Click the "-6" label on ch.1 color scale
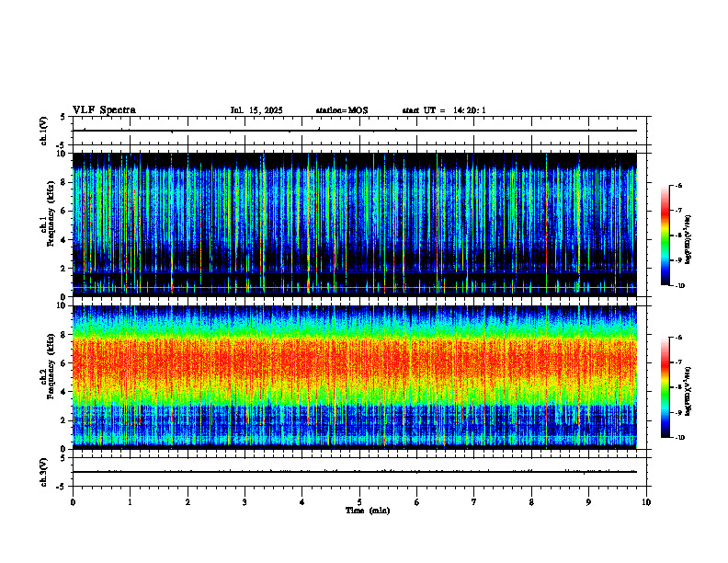Screen dimensions: 728x563 678,185
